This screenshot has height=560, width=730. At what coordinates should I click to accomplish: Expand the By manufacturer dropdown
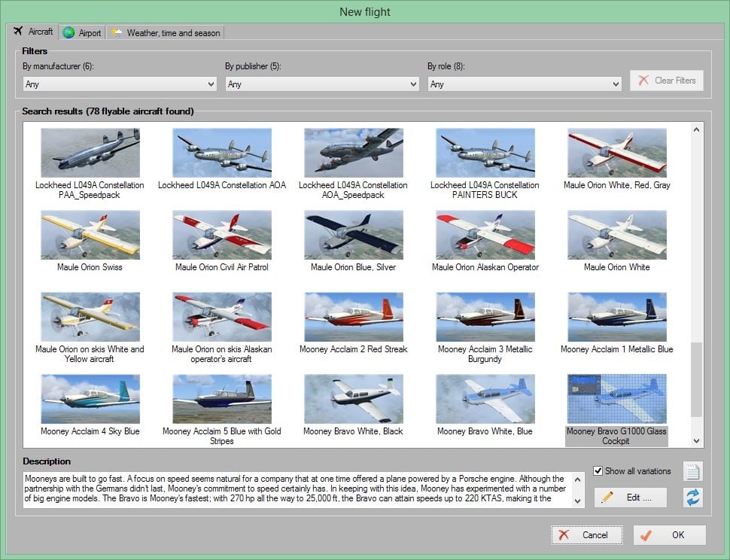120,84
